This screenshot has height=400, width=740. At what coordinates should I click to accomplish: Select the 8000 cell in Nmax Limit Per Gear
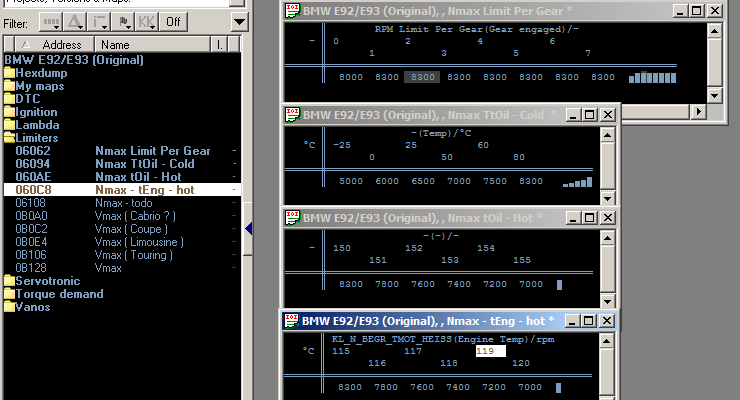tap(351, 77)
